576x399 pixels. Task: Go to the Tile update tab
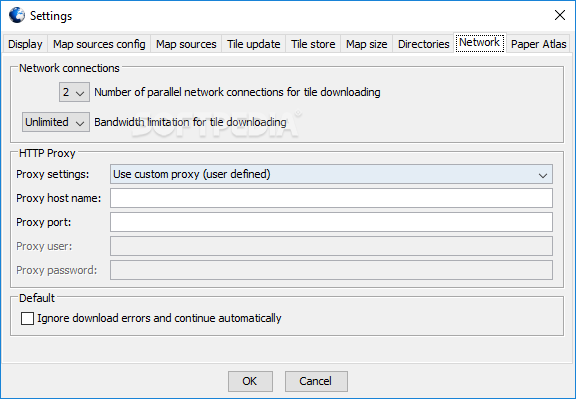click(253, 44)
